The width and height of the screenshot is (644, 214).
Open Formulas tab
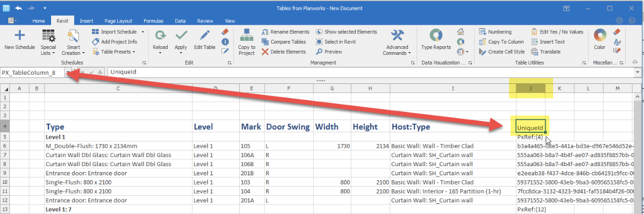coord(154,21)
